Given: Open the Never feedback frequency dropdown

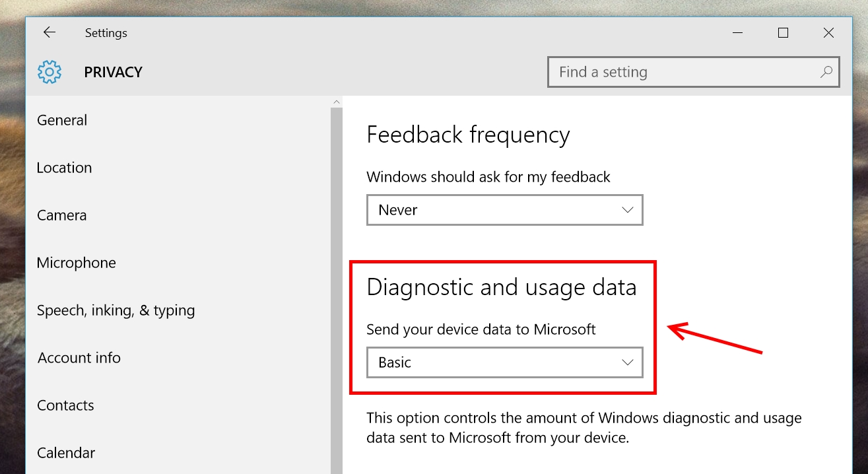Looking at the screenshot, I should 505,210.
